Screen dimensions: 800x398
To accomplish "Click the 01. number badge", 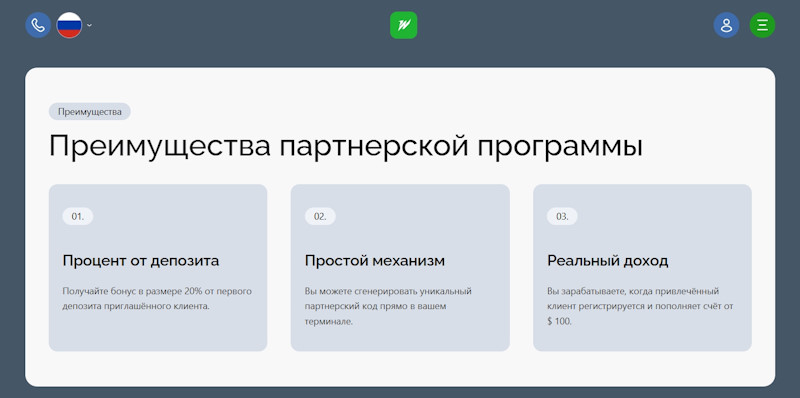I will (x=78, y=216).
